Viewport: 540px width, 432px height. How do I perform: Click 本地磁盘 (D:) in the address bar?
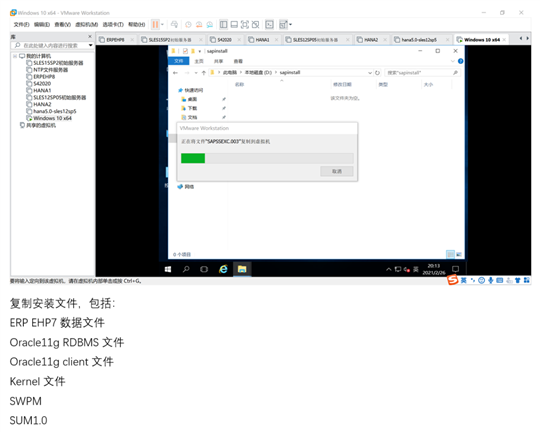coord(258,73)
